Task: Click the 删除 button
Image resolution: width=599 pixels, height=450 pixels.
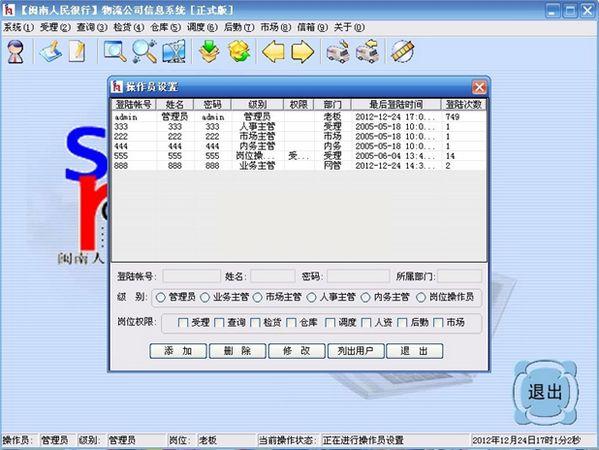Action: point(238,351)
